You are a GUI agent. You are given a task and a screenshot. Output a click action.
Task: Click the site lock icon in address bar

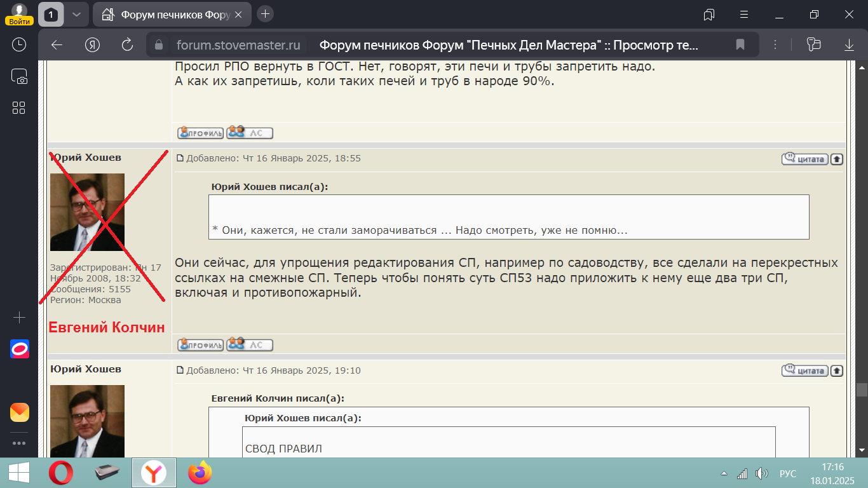[159, 44]
